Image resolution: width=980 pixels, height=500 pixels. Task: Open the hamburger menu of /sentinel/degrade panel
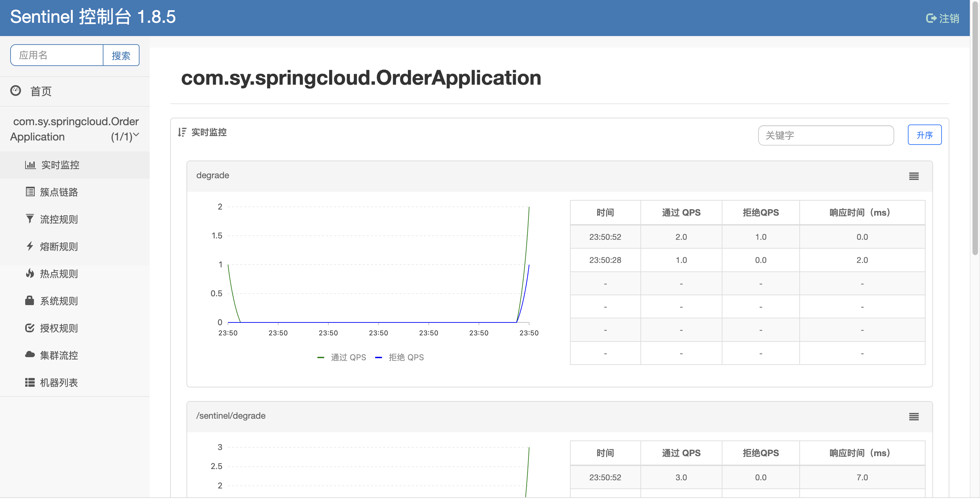point(914,417)
